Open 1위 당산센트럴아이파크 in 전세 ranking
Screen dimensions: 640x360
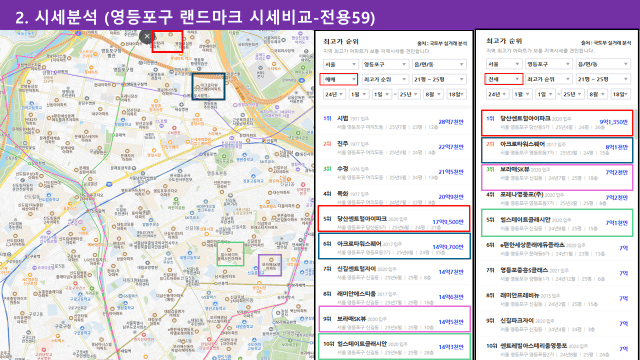(557, 122)
